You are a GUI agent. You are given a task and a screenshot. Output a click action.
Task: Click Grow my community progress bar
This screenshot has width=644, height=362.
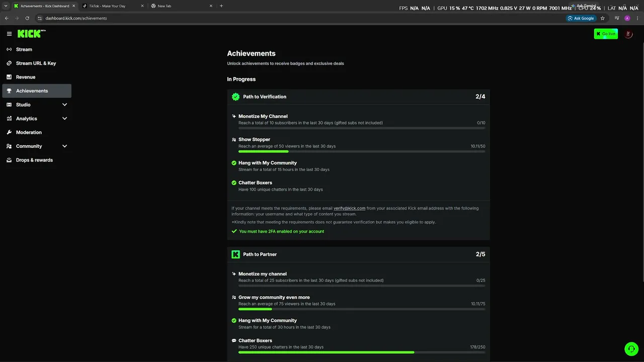362,309
